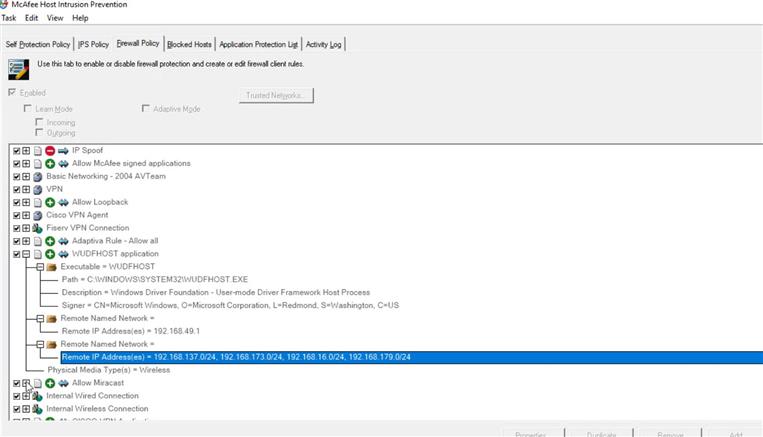Click the bidirectional arrow icon for Allow Loopback
Viewport: 763px width, 437px height.
pos(63,202)
